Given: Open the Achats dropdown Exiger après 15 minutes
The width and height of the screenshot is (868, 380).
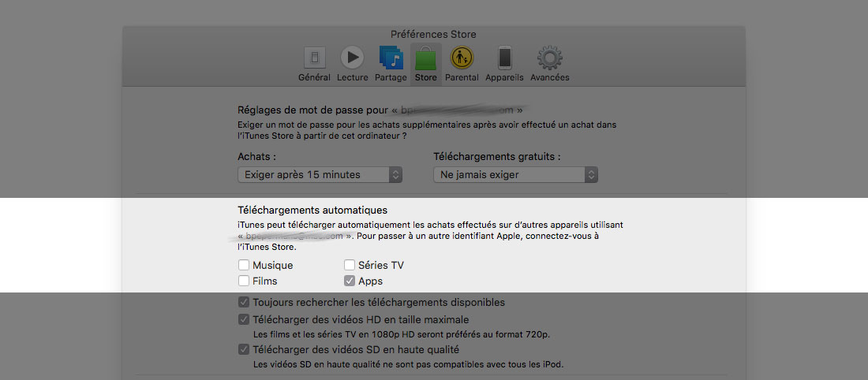Looking at the screenshot, I should tap(320, 175).
